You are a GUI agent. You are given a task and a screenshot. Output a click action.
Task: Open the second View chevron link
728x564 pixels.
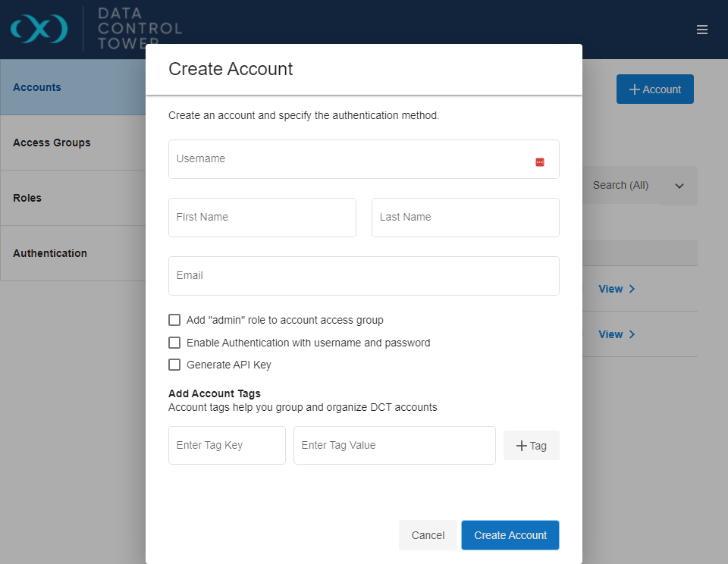(x=616, y=334)
